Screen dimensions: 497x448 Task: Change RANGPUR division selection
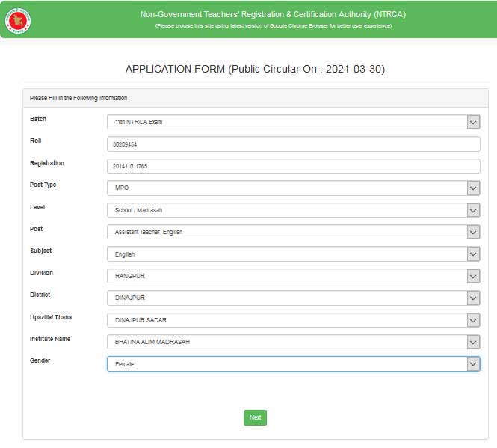pos(294,276)
